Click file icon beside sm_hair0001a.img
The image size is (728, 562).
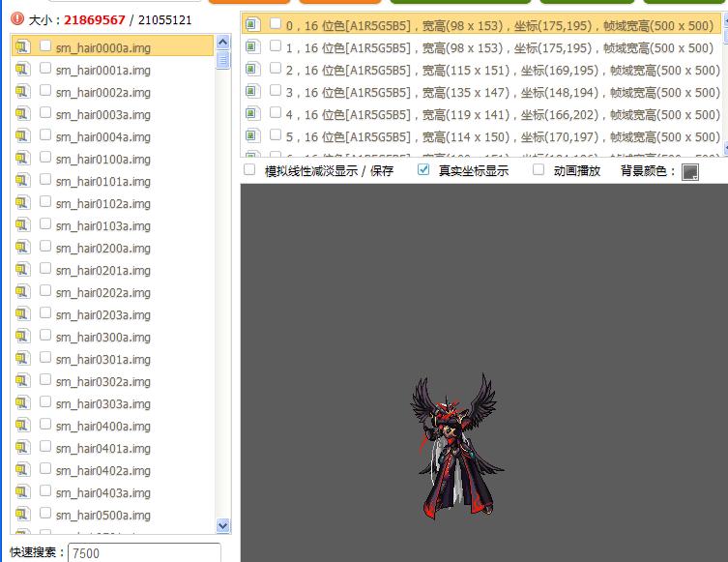pyautogui.click(x=22, y=69)
